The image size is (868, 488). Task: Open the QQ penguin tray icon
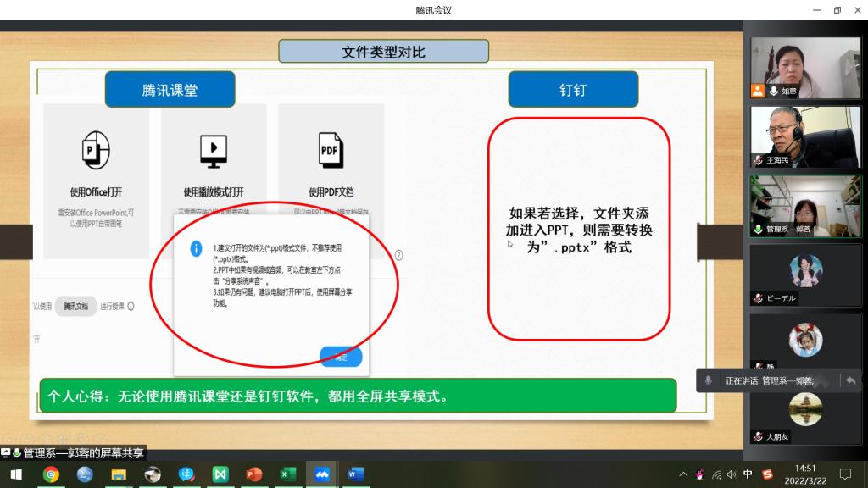pos(700,474)
